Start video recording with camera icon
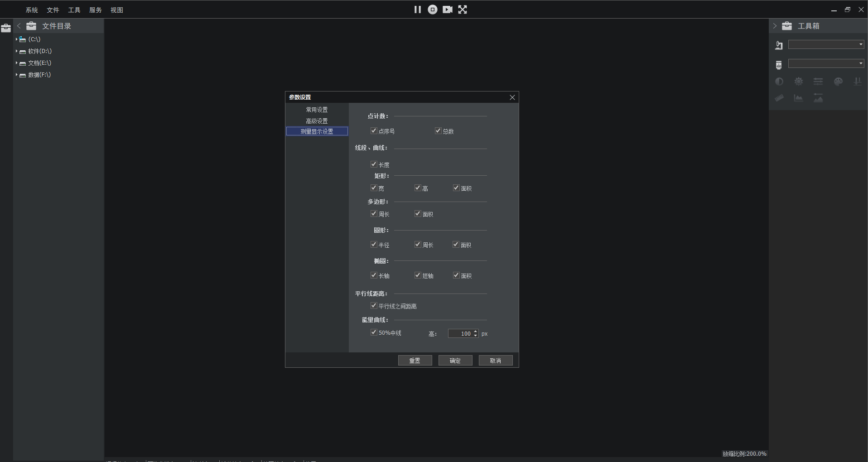The width and height of the screenshot is (868, 462). (448, 10)
